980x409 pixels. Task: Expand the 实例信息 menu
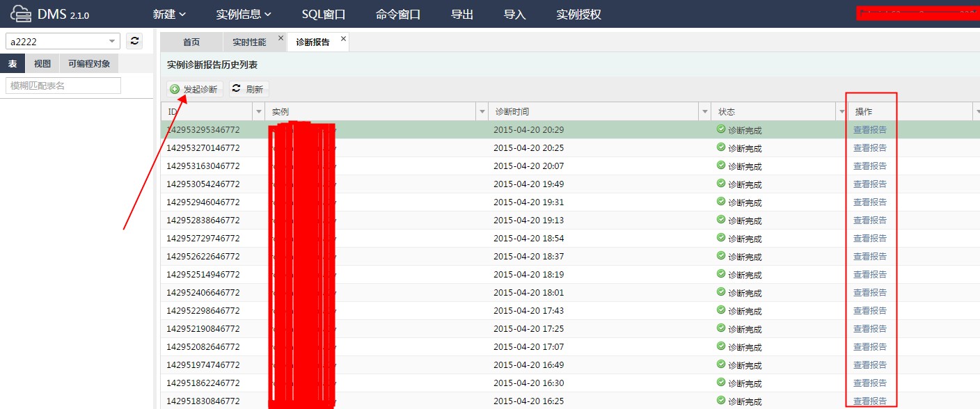(244, 14)
